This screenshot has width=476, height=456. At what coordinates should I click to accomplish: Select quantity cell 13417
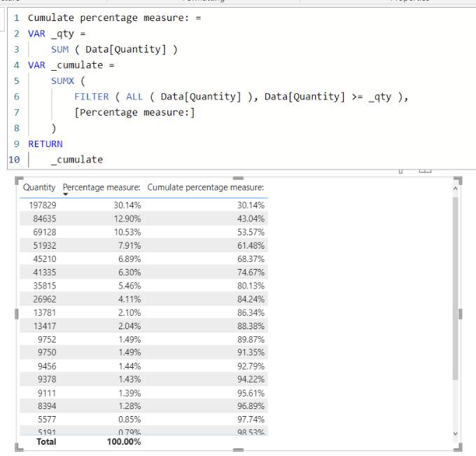45,326
